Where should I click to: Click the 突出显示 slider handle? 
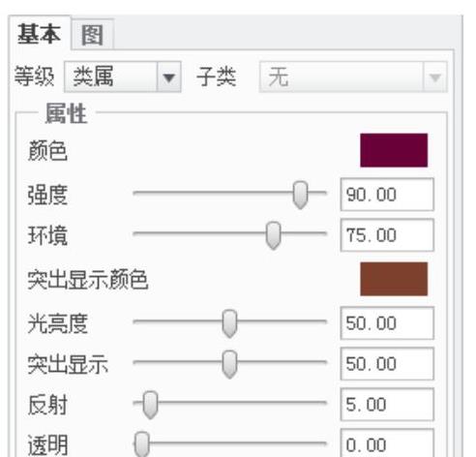(x=229, y=364)
